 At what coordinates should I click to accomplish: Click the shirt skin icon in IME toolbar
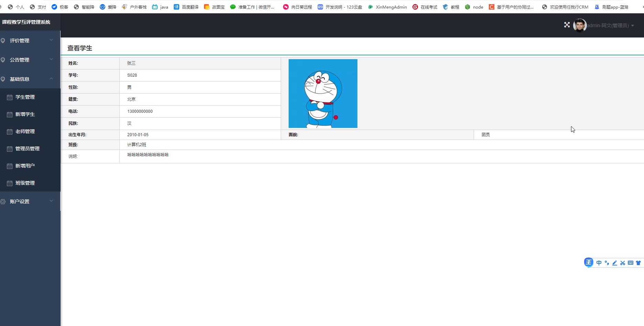point(638,263)
